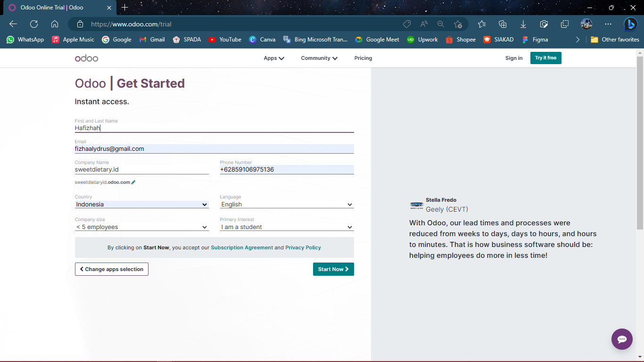Click the Start Now button

point(333,269)
